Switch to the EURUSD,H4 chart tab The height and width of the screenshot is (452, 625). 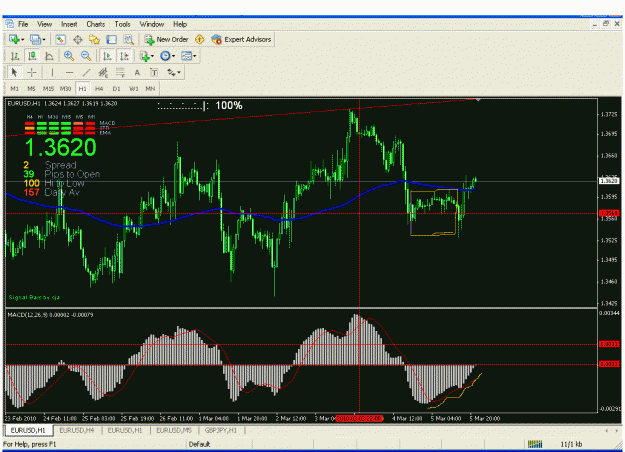77,430
